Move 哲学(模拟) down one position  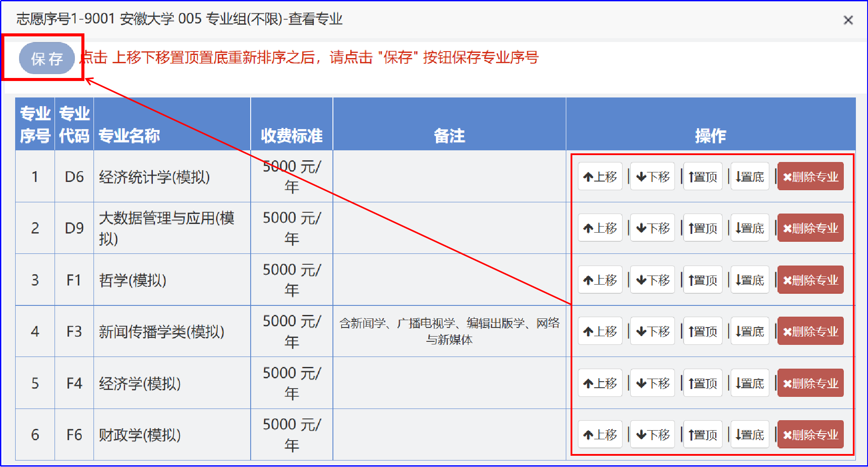(652, 280)
